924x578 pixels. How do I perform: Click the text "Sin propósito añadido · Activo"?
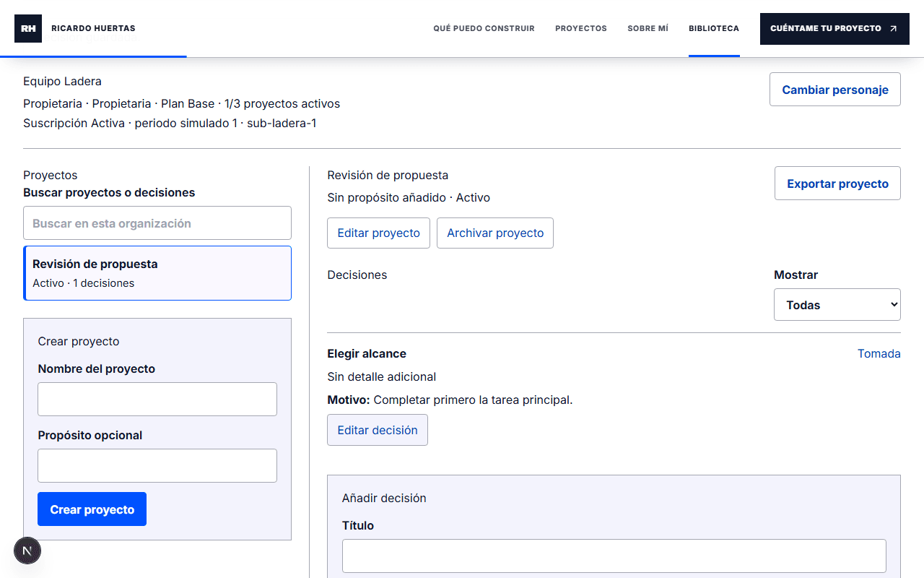click(x=409, y=198)
